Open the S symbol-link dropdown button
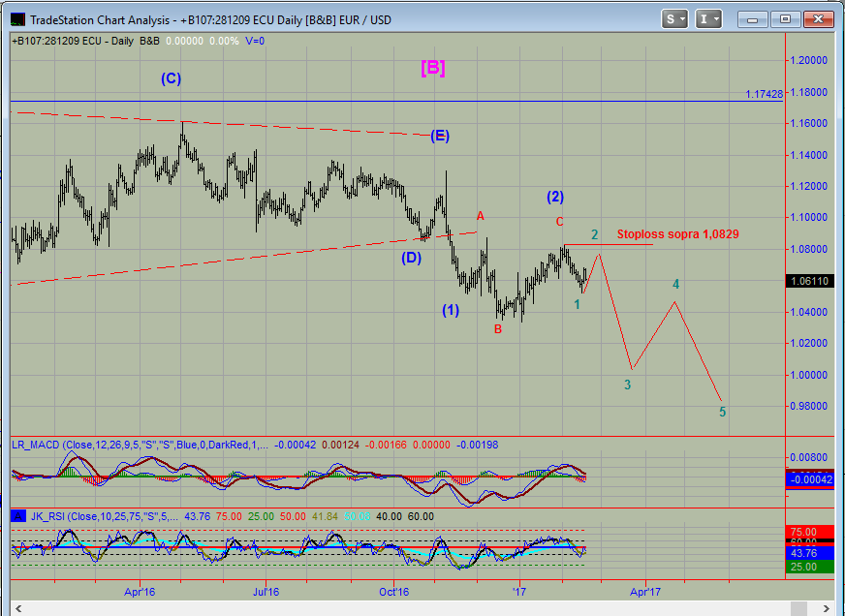845x616 pixels. 674,18
